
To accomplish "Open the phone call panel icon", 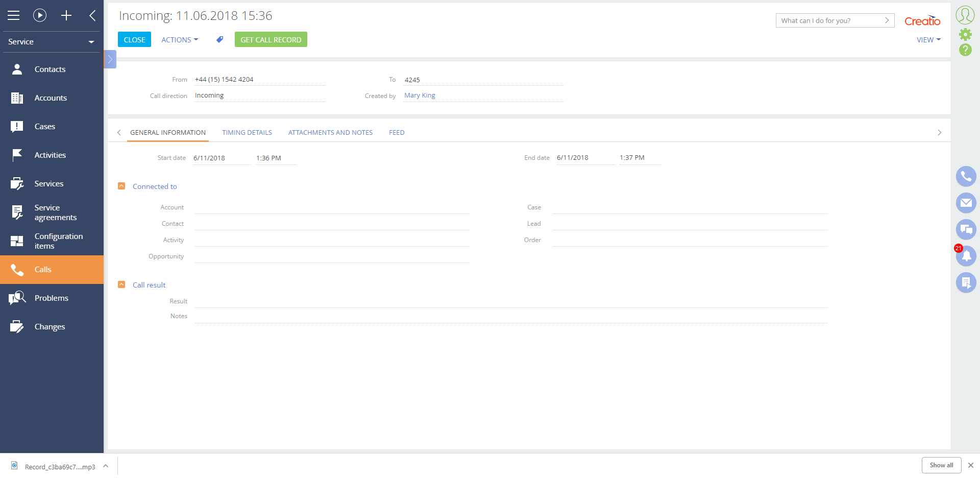I will (966, 177).
